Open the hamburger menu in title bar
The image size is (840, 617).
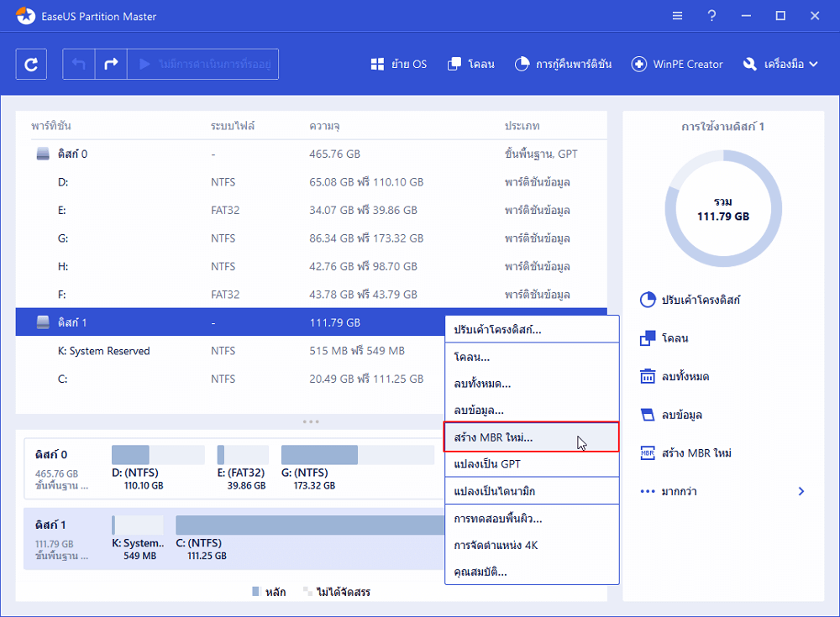coord(677,16)
